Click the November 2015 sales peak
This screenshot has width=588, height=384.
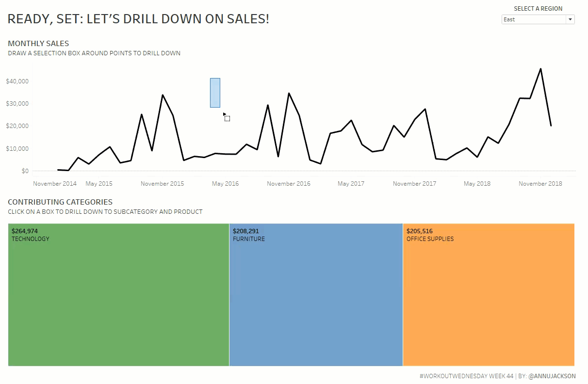click(x=163, y=95)
